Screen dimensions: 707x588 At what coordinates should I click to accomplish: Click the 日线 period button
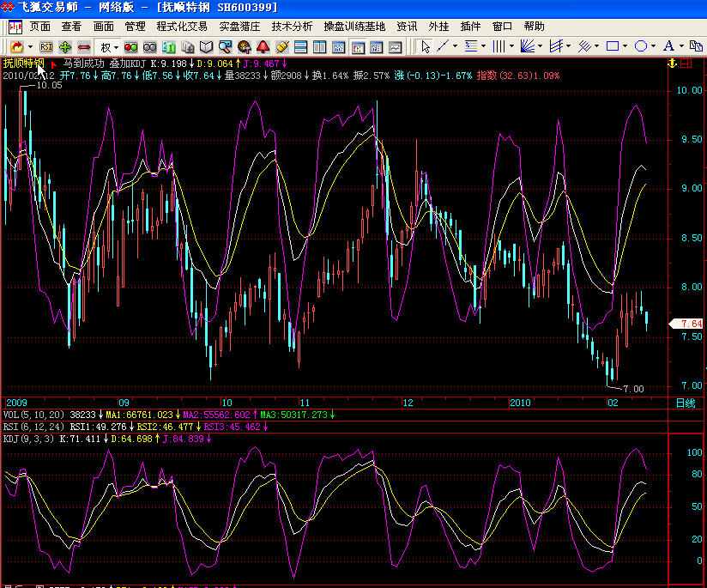point(686,403)
